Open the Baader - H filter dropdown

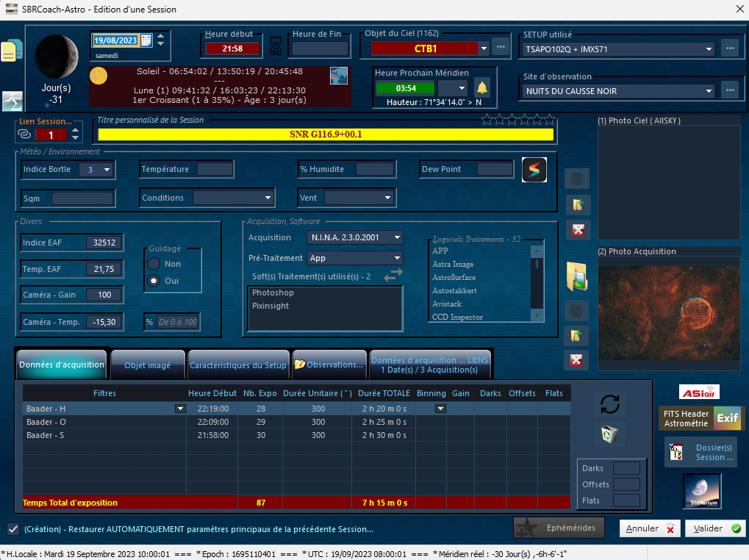180,409
